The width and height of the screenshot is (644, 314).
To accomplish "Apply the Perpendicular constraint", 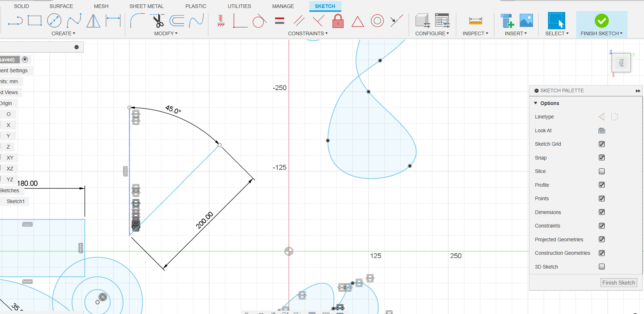I will click(240, 21).
